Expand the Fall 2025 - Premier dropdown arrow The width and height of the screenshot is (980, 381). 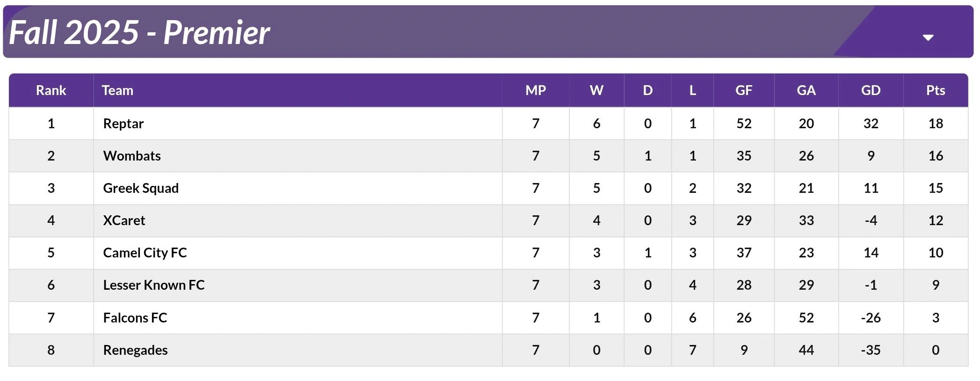click(928, 37)
